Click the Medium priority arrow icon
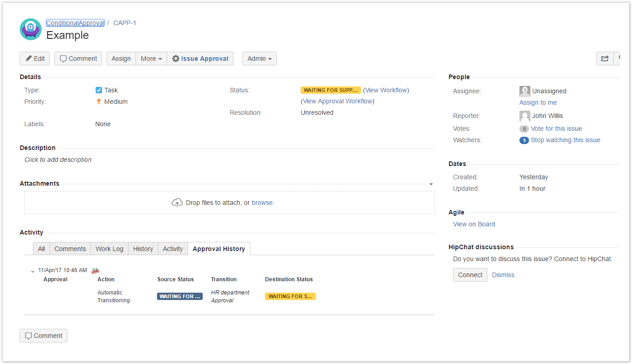The height and width of the screenshot is (364, 632). (98, 102)
